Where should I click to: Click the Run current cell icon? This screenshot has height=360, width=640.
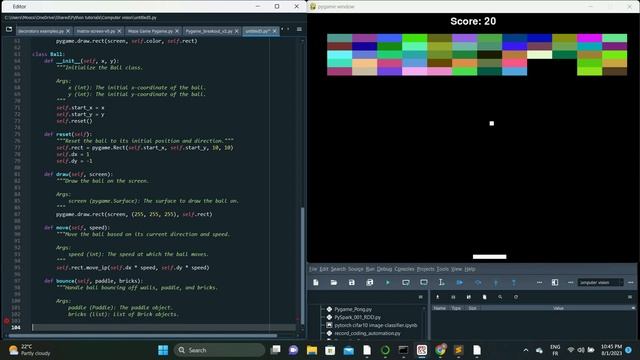click(406, 282)
